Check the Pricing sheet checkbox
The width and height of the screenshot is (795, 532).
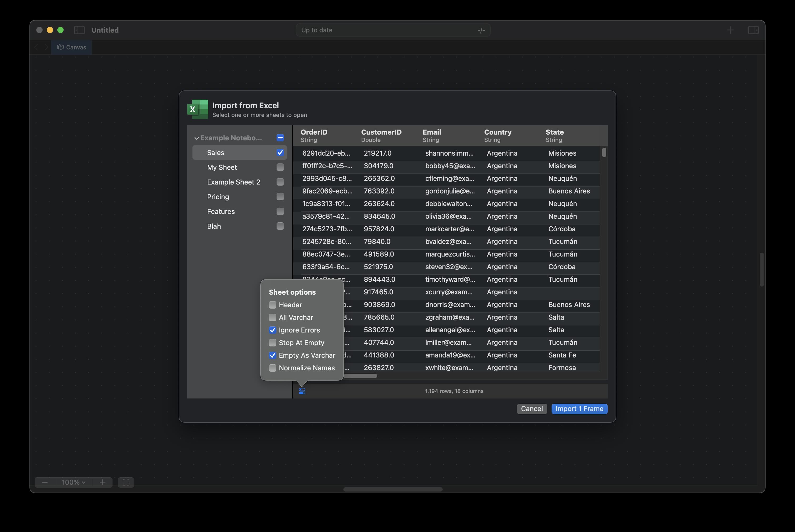(280, 196)
